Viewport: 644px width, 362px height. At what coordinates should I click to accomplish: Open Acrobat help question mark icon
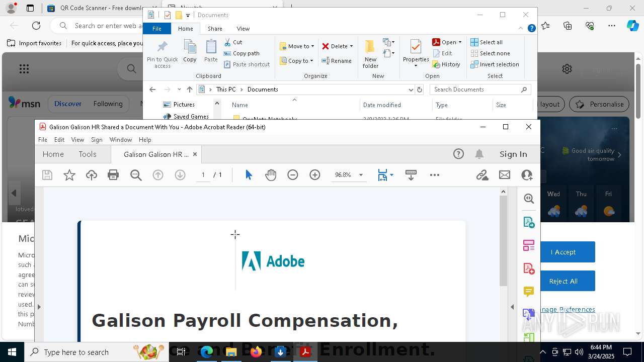458,154
